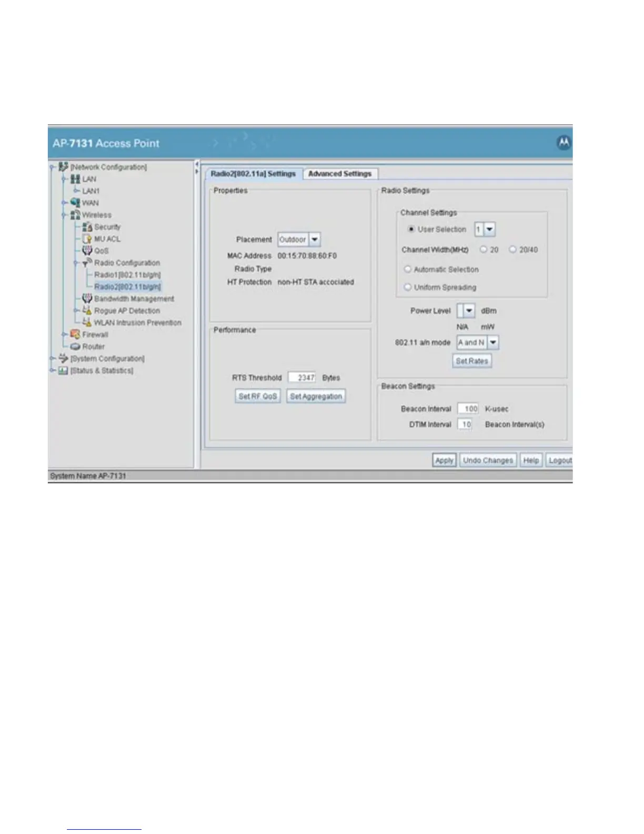The width and height of the screenshot is (644, 834).
Task: Choose 20 MHz channel width
Action: click(x=484, y=250)
